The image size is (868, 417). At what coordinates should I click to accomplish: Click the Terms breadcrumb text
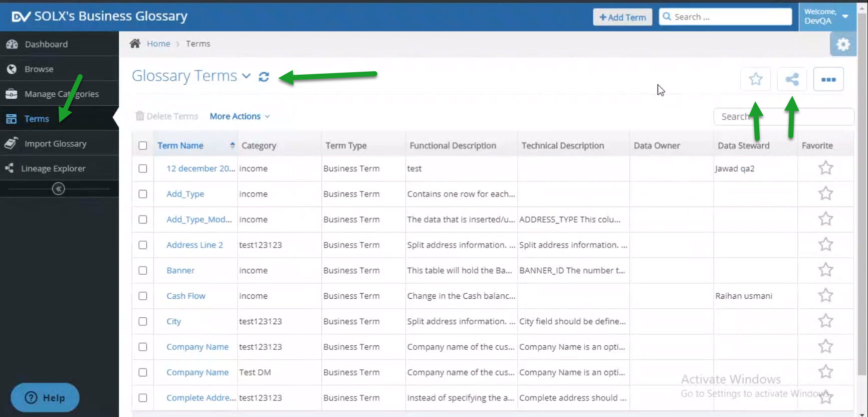click(x=198, y=44)
